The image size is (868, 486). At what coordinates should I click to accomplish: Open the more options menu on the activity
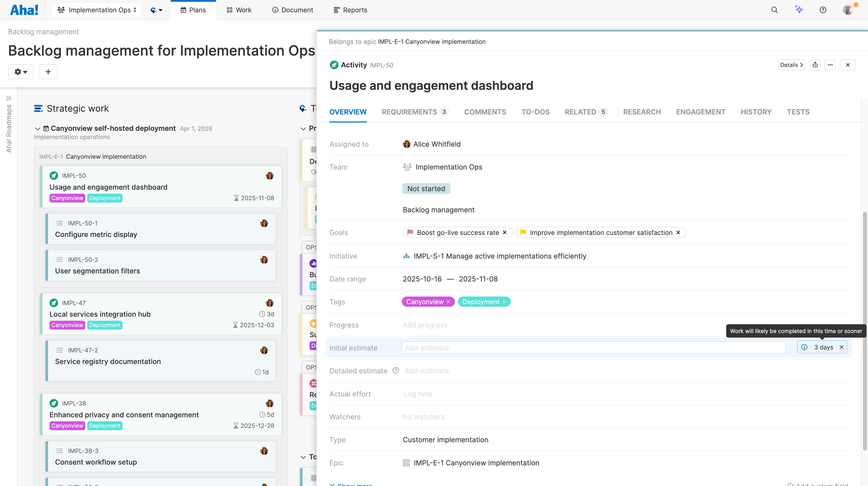point(831,65)
